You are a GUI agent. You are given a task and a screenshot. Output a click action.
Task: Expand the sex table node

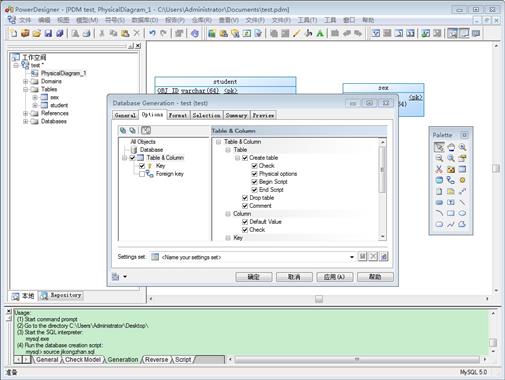coord(35,97)
